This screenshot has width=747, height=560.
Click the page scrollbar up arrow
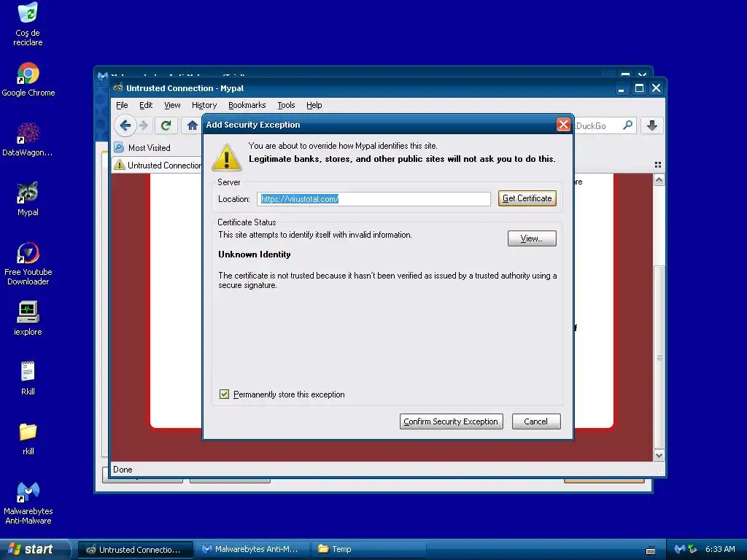click(659, 180)
